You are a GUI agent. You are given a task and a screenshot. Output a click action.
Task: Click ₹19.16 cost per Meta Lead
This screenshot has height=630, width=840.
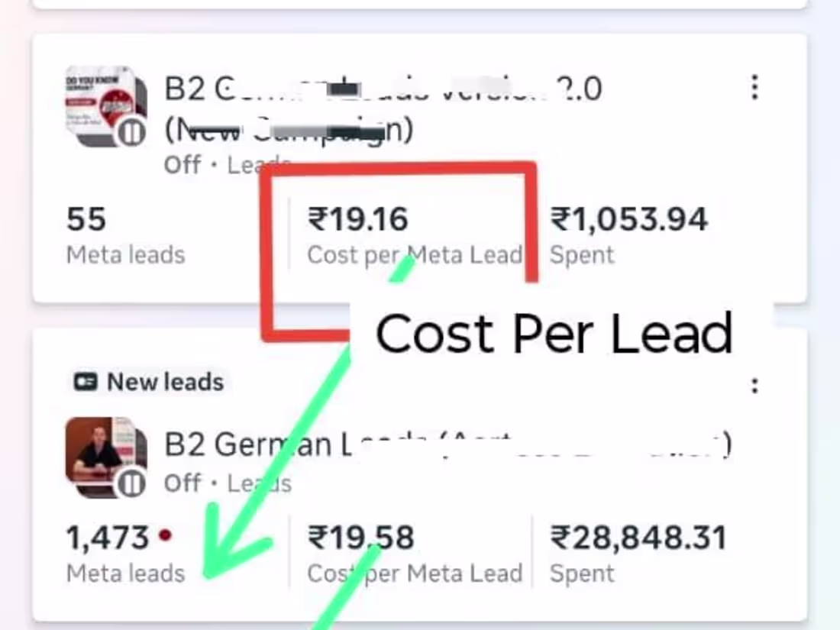pyautogui.click(x=415, y=234)
